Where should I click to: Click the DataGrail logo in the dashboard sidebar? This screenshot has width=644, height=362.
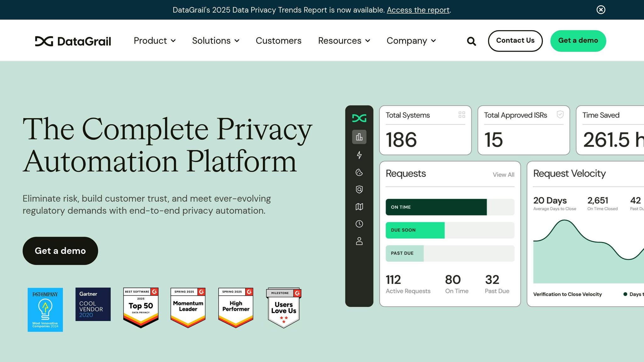pos(359,118)
